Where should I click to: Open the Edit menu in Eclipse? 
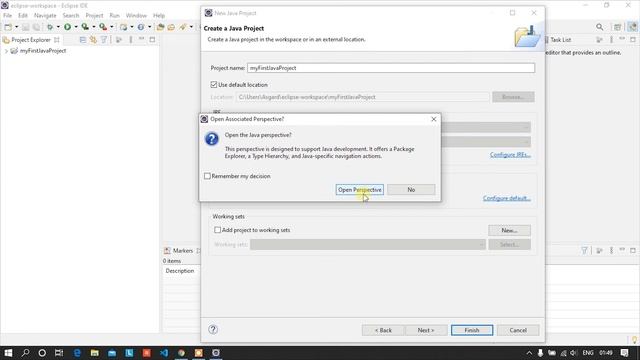[x=23, y=16]
